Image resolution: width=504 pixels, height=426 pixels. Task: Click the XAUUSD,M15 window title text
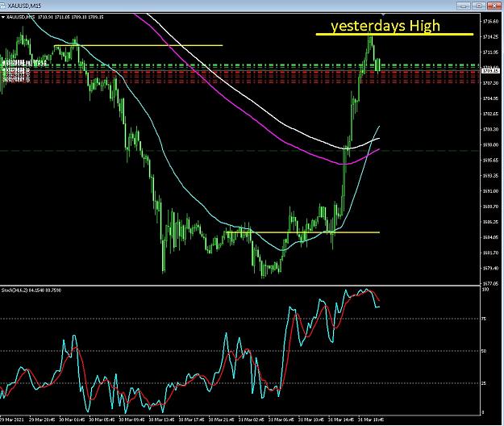(24, 6)
